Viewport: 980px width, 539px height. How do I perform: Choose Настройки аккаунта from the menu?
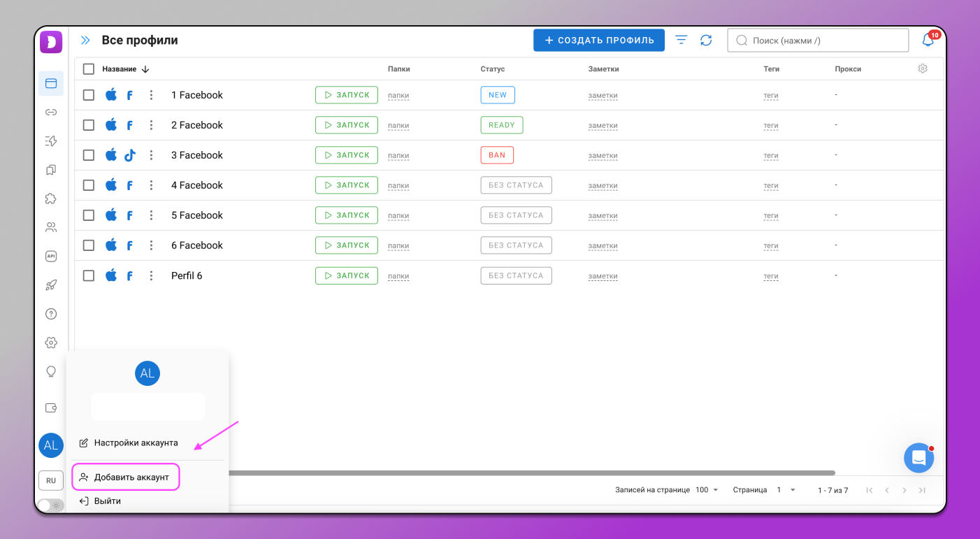136,443
